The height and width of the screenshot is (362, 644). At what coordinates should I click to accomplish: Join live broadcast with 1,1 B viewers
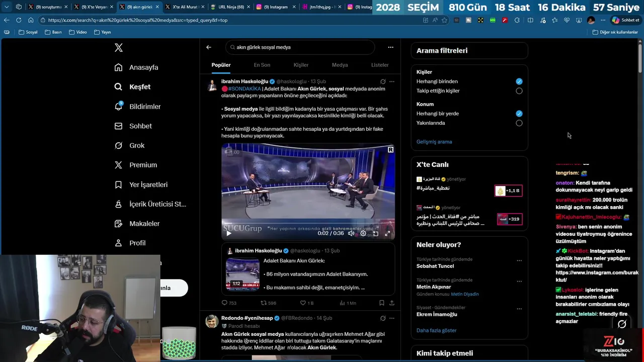point(508,191)
